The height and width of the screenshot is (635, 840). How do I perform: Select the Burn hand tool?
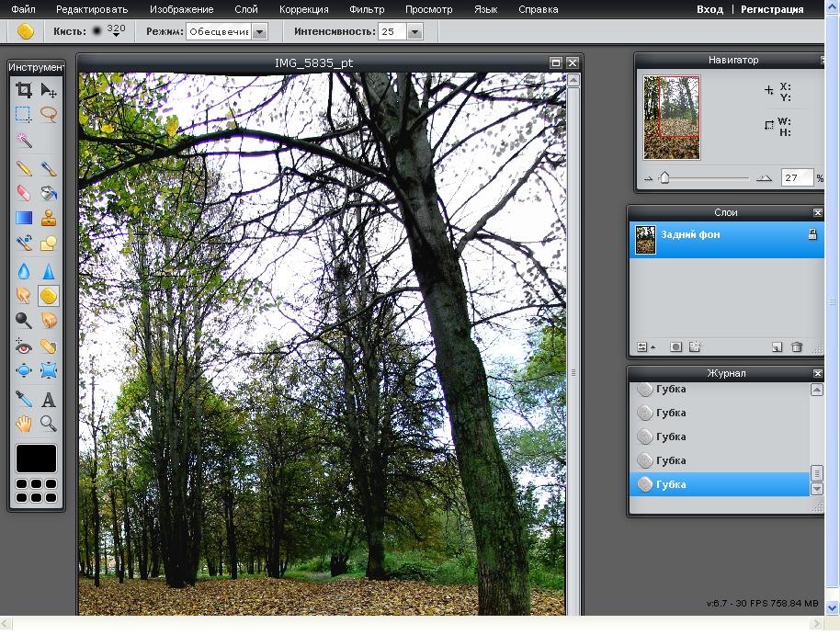(48, 320)
